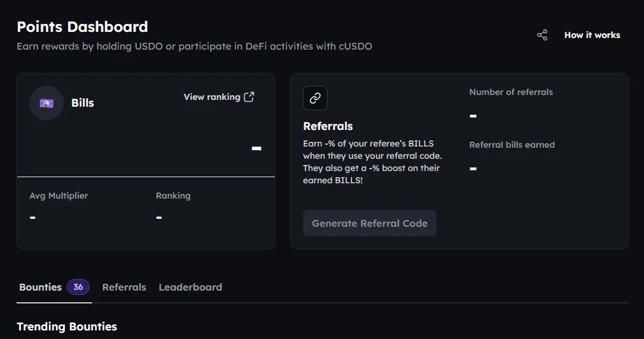The image size is (644, 339).
Task: Click the purple Bills banknote icon
Action: [47, 103]
